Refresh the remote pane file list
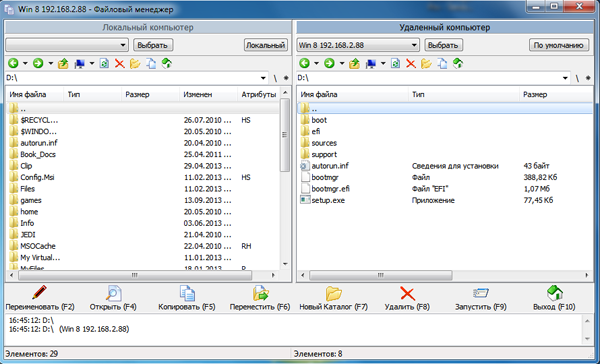Screen dimensions: 600x364 click(x=395, y=64)
